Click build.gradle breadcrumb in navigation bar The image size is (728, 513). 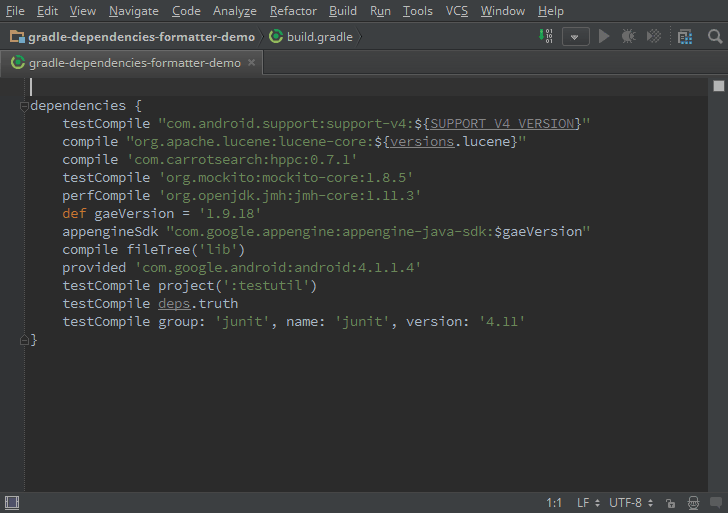pos(311,37)
